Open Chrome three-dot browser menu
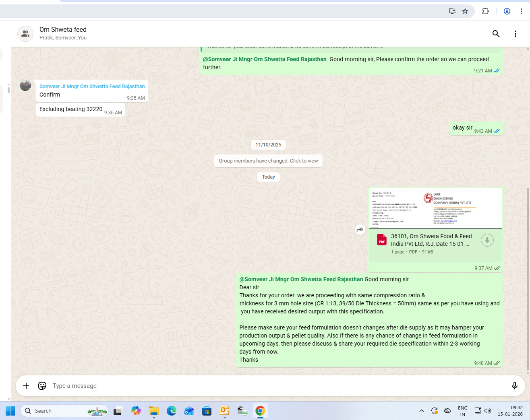 pyautogui.click(x=521, y=11)
